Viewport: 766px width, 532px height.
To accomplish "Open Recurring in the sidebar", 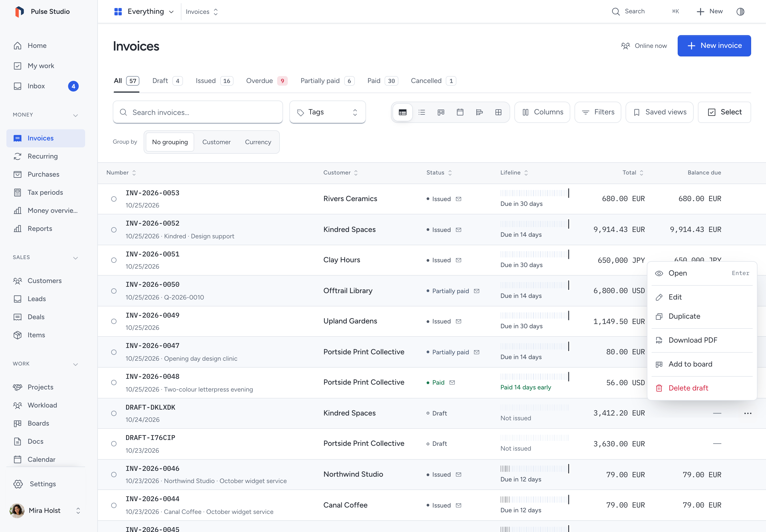I will pos(46,156).
